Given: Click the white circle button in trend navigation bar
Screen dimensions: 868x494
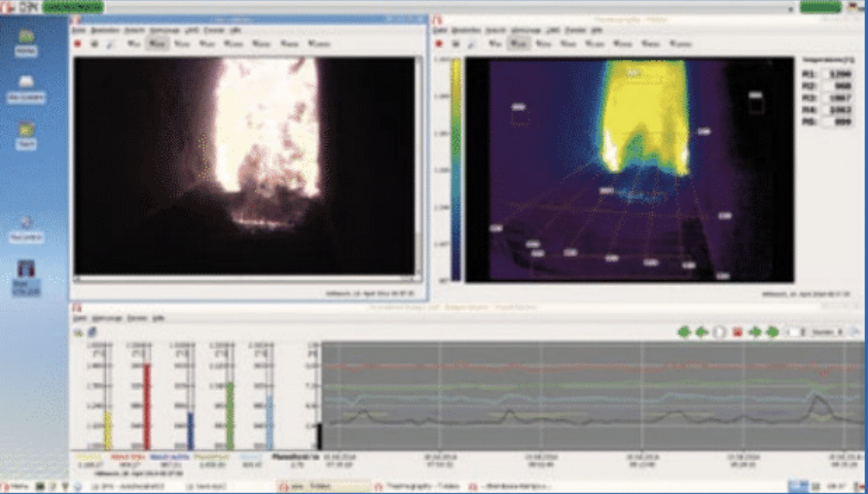Looking at the screenshot, I should (x=719, y=332).
